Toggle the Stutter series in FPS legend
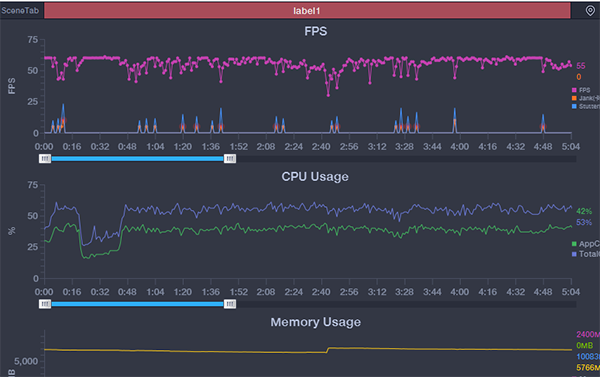The height and width of the screenshot is (377, 600). click(x=585, y=106)
